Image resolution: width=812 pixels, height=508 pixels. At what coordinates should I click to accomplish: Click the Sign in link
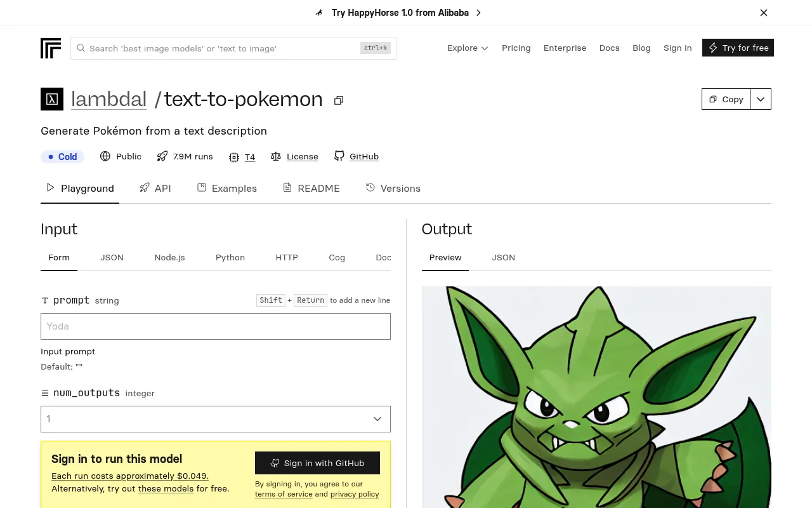(x=678, y=48)
